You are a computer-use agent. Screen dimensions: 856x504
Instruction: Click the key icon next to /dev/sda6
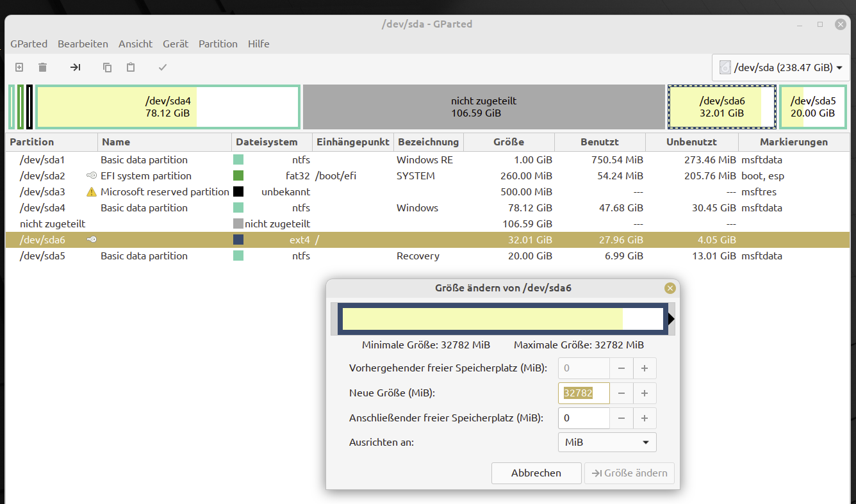[92, 240]
